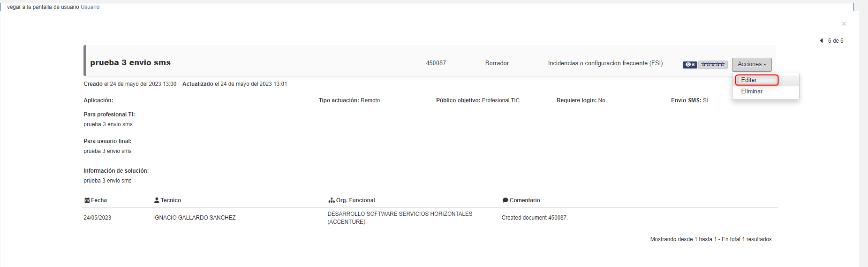Click 'Incidencias o configuracion frecuente (FSI)' category
The width and height of the screenshot is (868, 267).
point(605,63)
